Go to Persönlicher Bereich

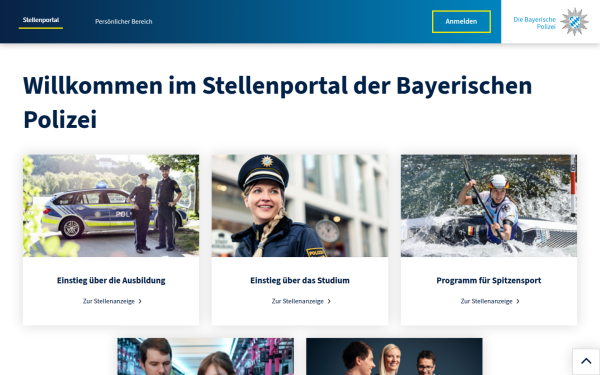124,22
